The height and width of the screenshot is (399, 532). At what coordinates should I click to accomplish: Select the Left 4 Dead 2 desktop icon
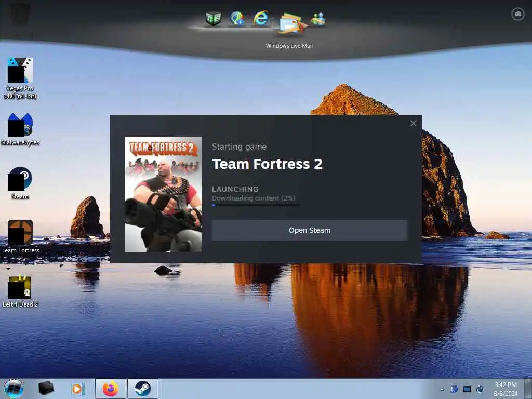tap(20, 292)
